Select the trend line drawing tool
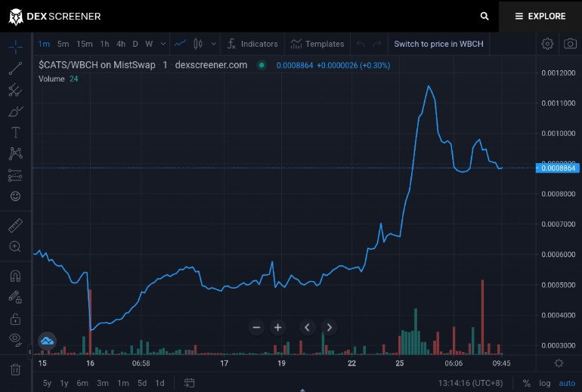 point(15,69)
